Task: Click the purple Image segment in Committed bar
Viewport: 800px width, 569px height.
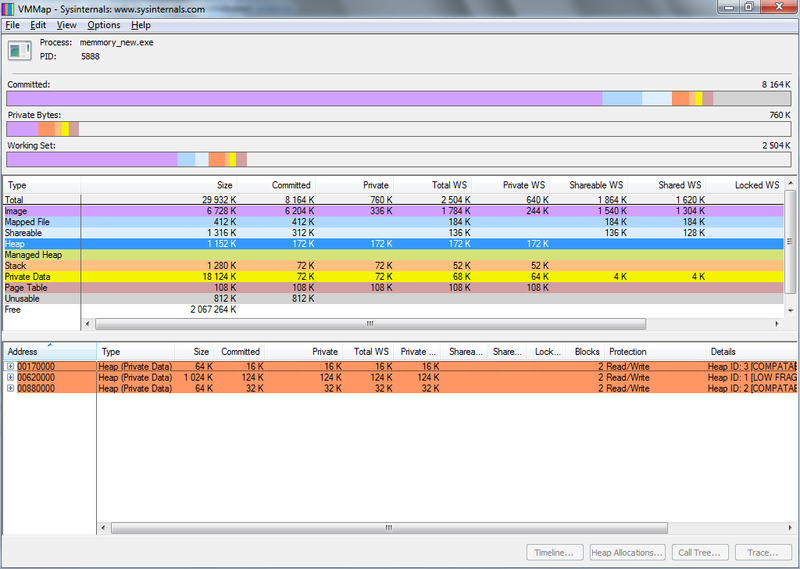Action: click(x=305, y=99)
